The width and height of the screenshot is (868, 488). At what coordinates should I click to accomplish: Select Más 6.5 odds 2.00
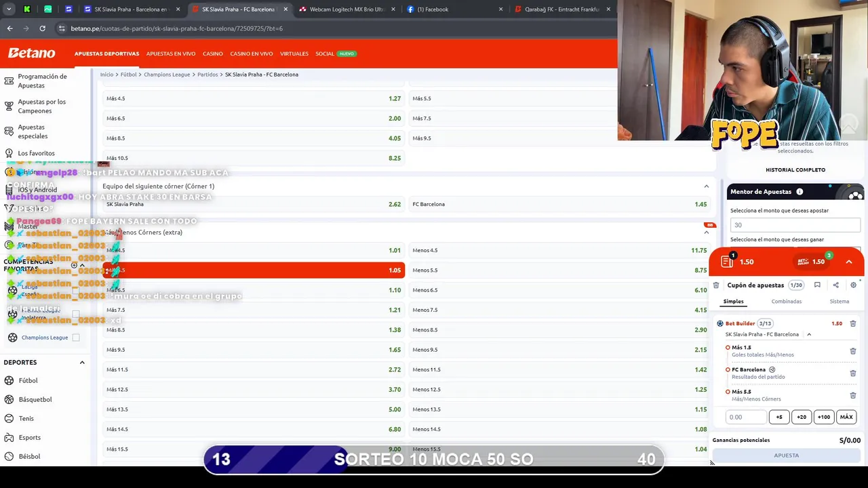(x=254, y=118)
